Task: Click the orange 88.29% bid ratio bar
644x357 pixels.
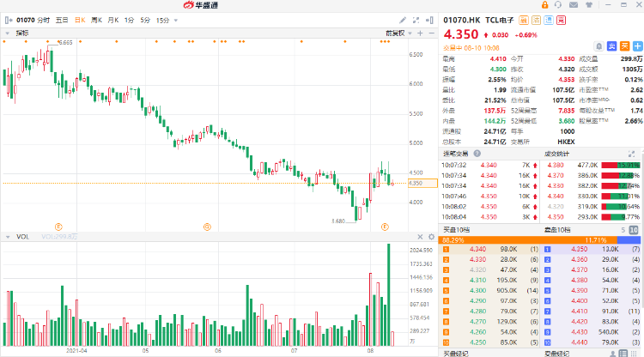Action: coord(528,240)
